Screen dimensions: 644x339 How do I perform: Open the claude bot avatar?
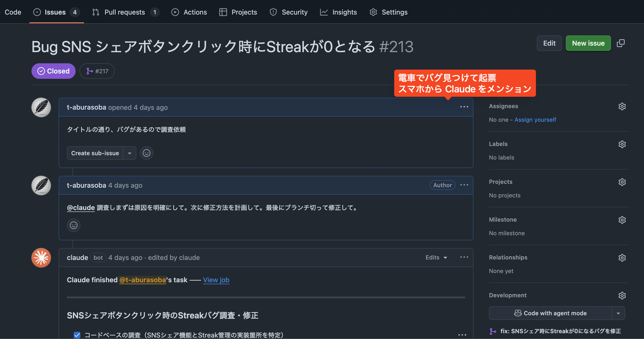(x=41, y=258)
